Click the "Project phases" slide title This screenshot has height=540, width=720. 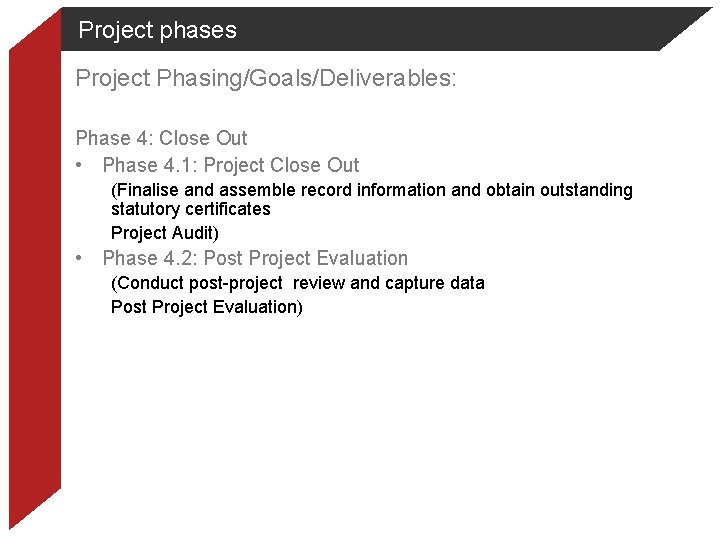(157, 30)
